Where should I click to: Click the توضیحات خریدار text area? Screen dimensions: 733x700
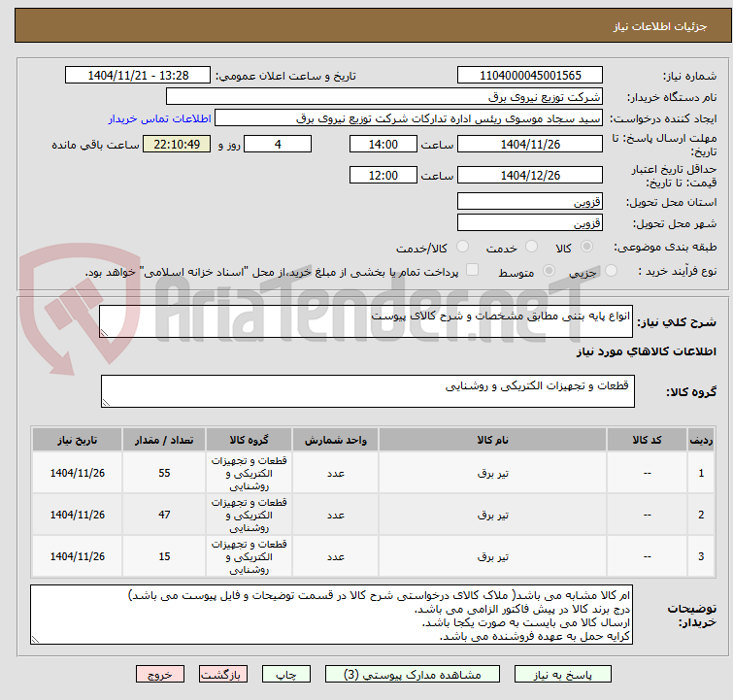[x=331, y=615]
